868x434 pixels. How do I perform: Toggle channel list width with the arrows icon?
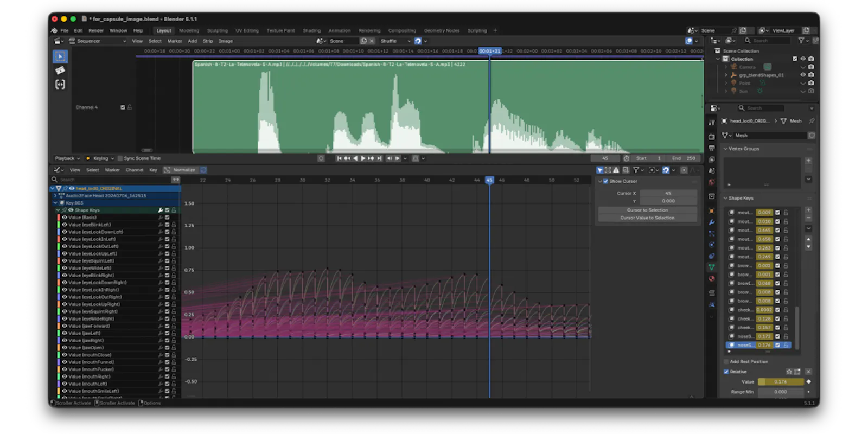[176, 180]
